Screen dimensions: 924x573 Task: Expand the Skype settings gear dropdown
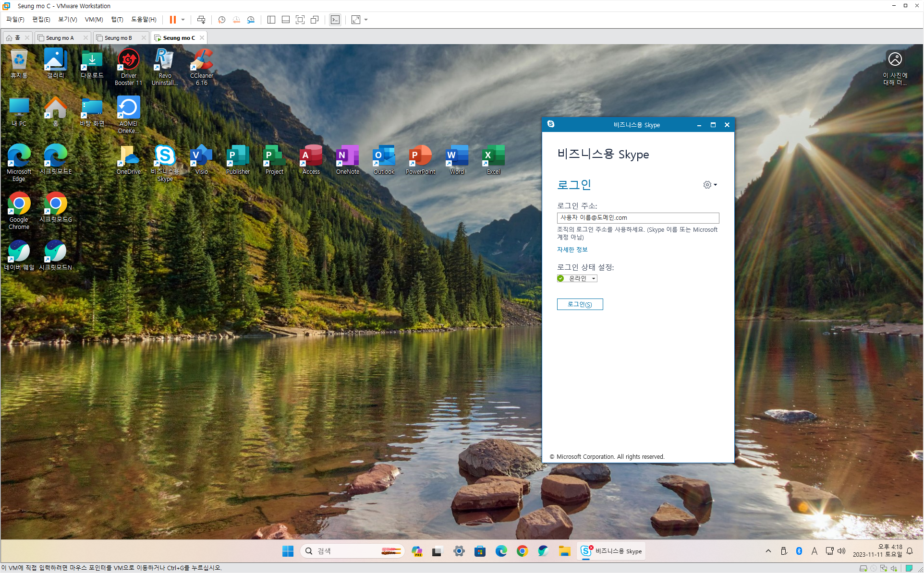tap(710, 185)
